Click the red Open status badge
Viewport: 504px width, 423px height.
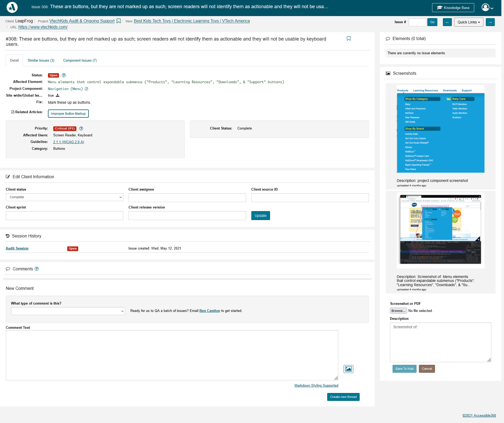(x=53, y=76)
